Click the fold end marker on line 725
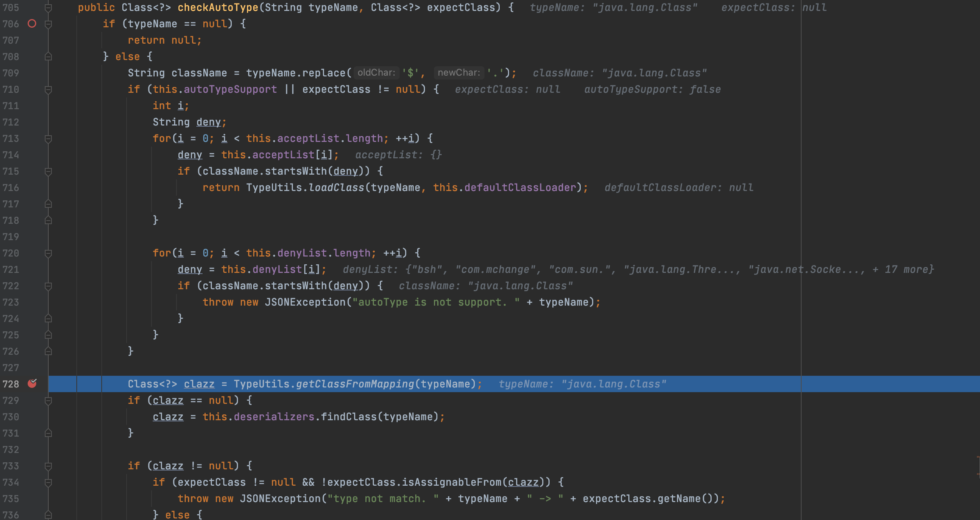This screenshot has width=980, height=520. pyautogui.click(x=48, y=335)
